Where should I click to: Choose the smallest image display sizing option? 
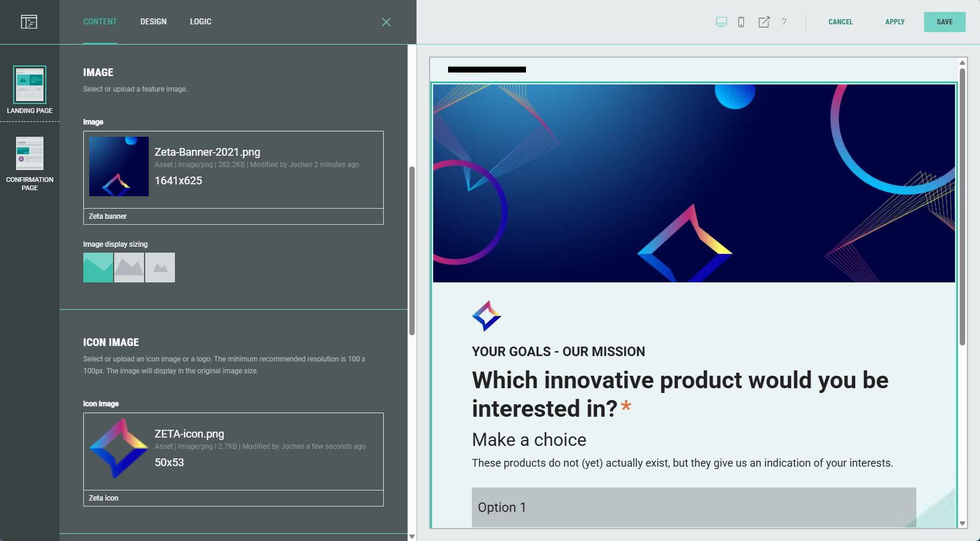[x=160, y=268]
